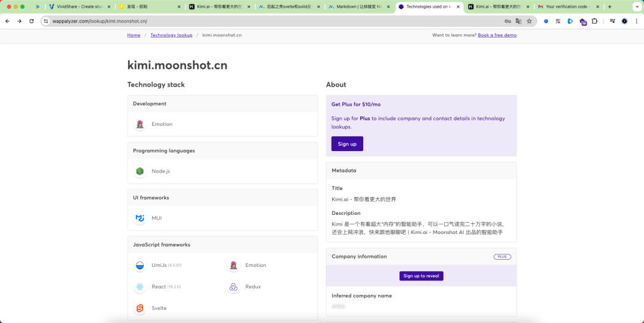This screenshot has width=644, height=323.
Task: Switch to the VividShare tab
Action: pyautogui.click(x=80, y=7)
